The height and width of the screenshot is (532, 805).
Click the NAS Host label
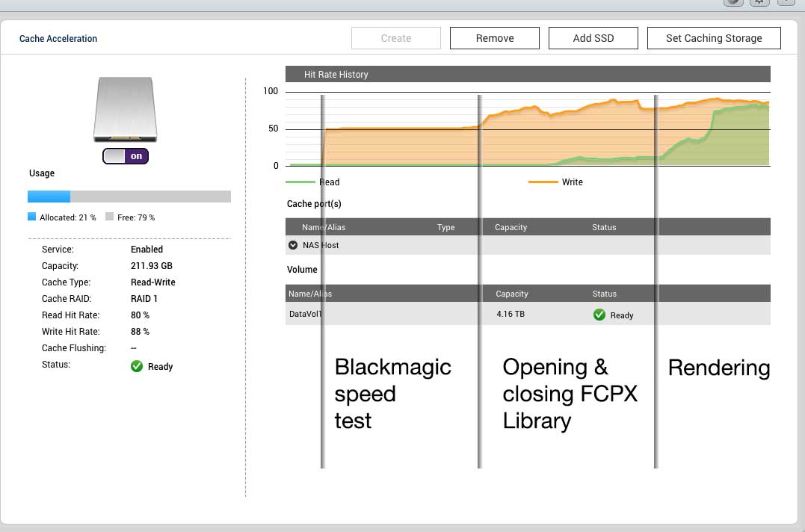[x=321, y=245]
